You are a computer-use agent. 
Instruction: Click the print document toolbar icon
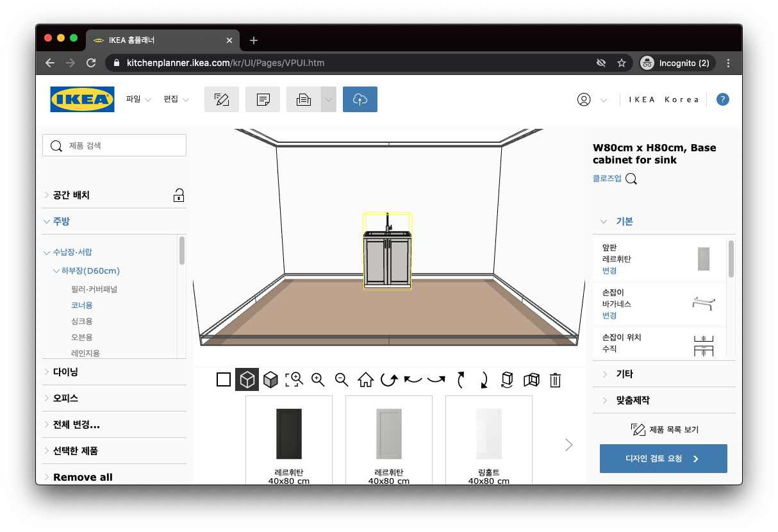[304, 99]
